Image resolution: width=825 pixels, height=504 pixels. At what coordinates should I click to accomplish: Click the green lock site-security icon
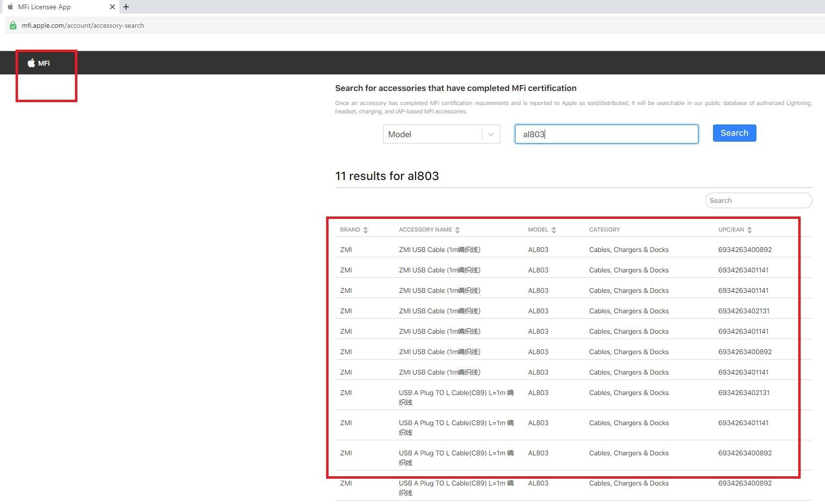coord(13,26)
